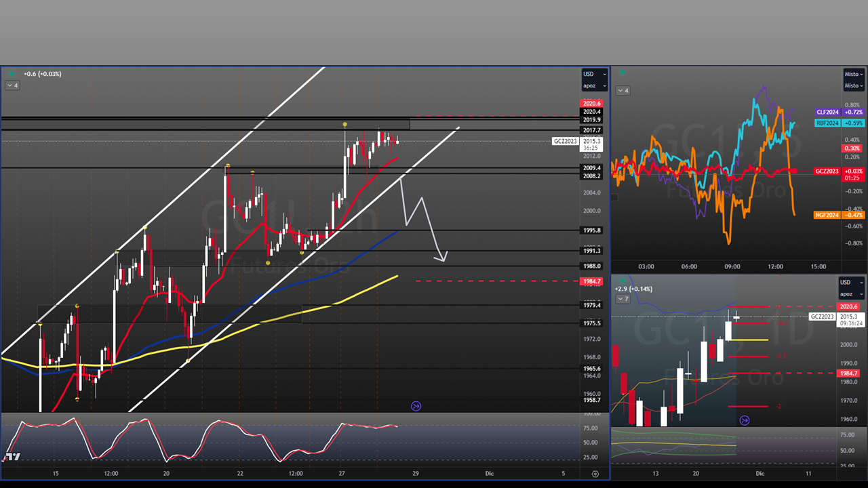
Task: Click market status dot in top-right comparison chart
Action: (x=623, y=72)
